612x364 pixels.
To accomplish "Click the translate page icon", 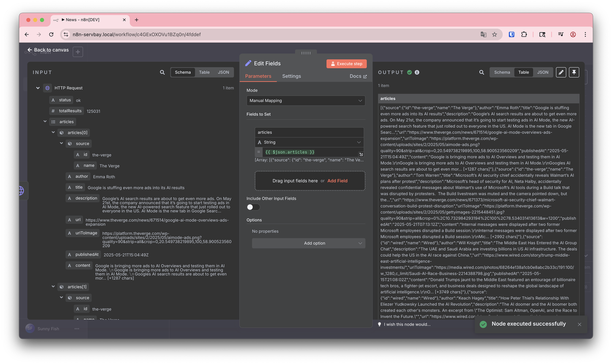I will pos(483,34).
